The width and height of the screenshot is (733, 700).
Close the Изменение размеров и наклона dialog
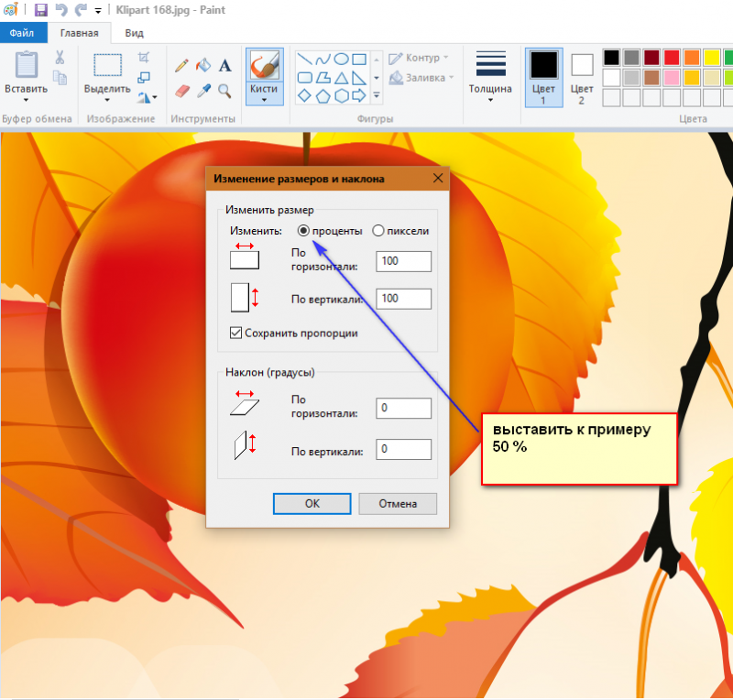[x=438, y=178]
